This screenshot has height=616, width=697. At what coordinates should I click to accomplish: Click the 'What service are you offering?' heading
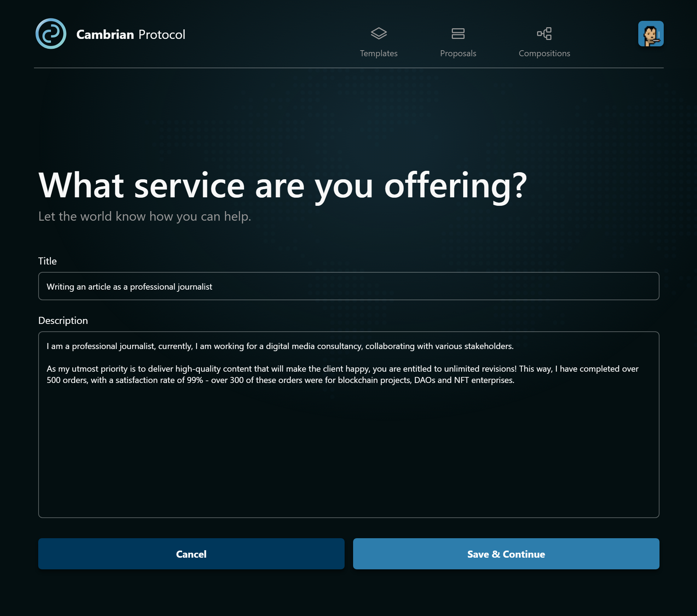[x=282, y=185]
